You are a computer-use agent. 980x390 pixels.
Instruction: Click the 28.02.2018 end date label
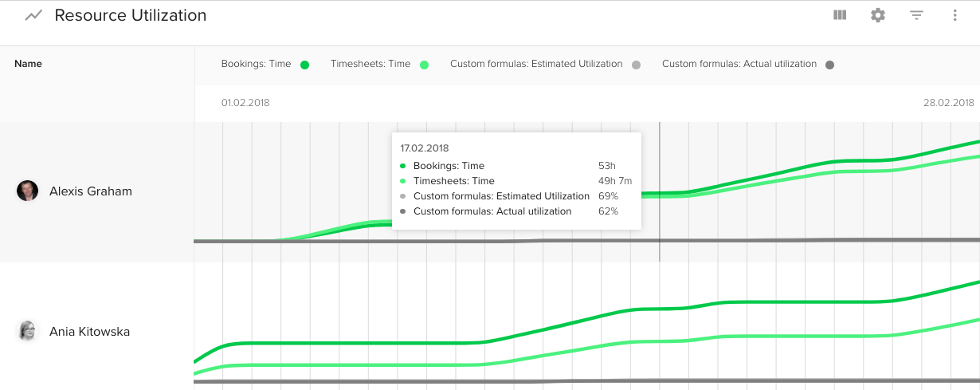pos(949,103)
